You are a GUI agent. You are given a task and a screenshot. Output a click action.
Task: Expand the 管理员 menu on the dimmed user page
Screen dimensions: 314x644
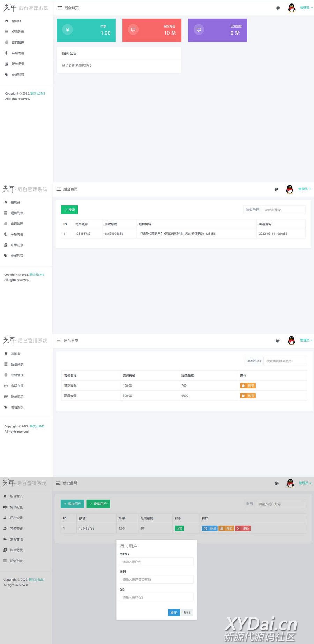click(305, 483)
